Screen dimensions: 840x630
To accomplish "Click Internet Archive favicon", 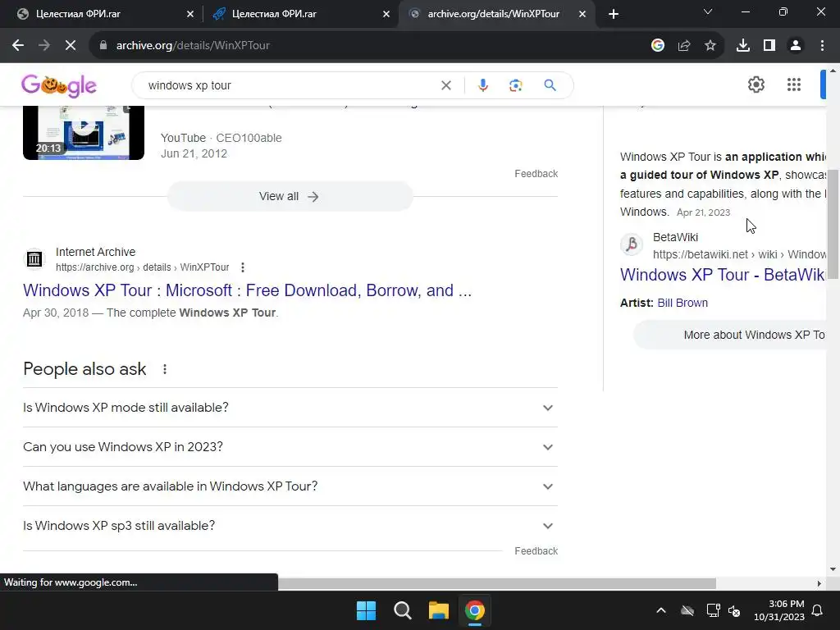I will (34, 259).
